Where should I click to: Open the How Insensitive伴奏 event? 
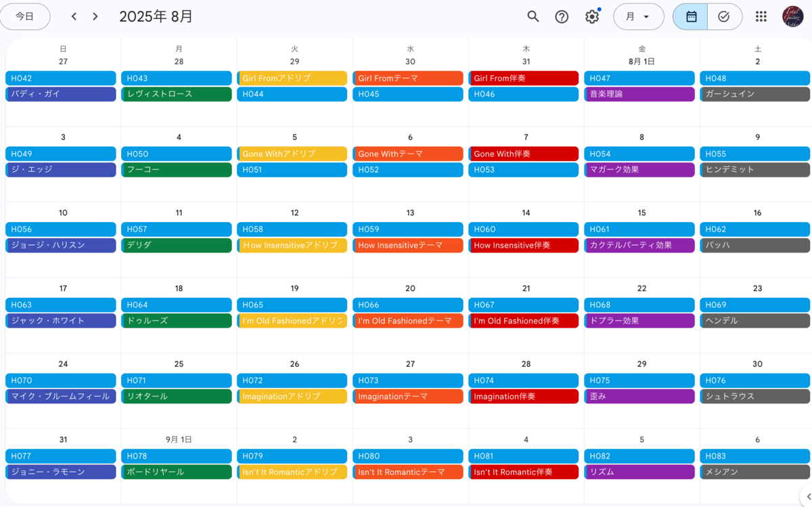point(524,245)
